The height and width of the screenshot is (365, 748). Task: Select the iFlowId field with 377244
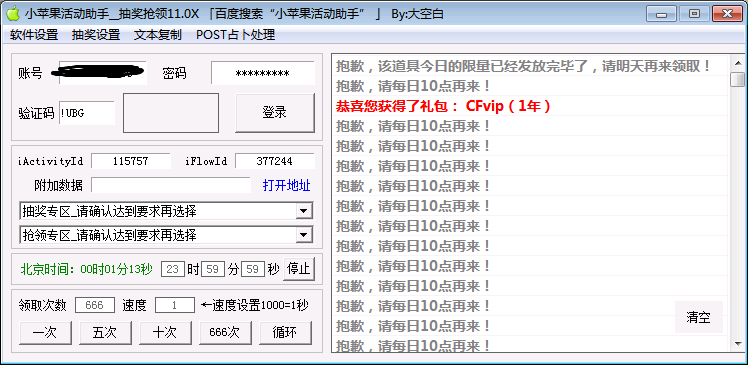tap(275, 161)
